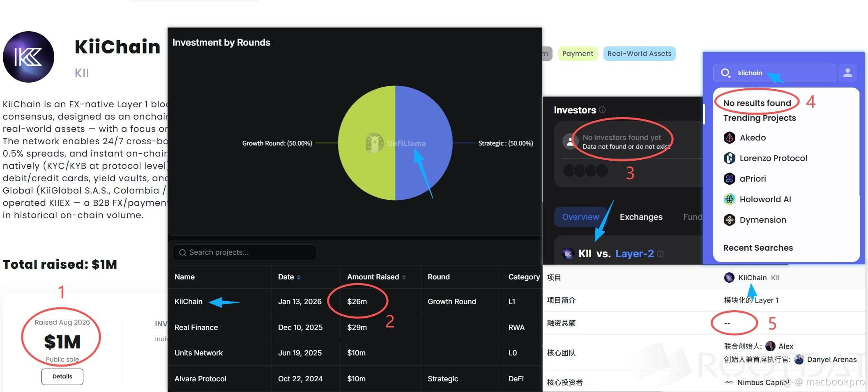Click the Dymension project icon

point(729,220)
